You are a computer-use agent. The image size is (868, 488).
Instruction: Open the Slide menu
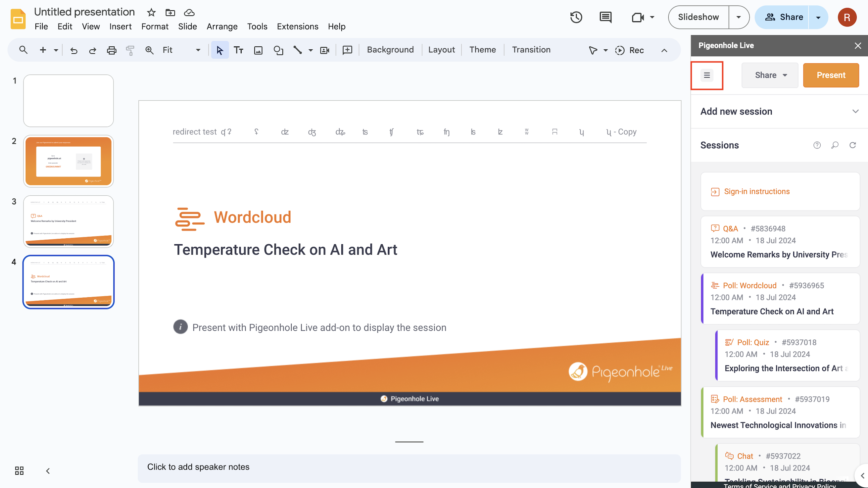pyautogui.click(x=187, y=26)
